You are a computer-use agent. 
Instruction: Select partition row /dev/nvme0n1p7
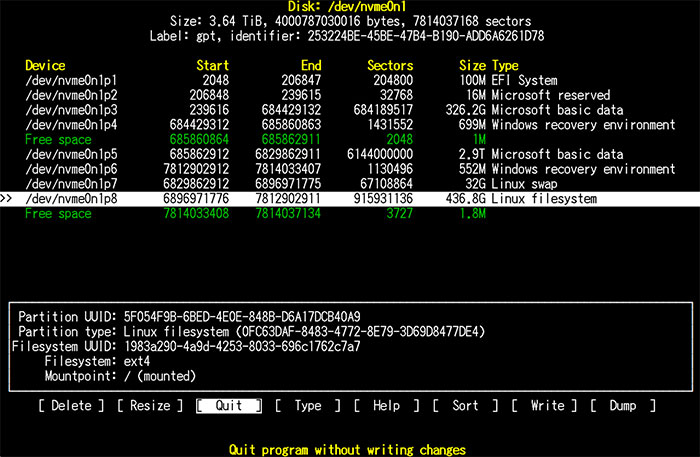click(350, 184)
